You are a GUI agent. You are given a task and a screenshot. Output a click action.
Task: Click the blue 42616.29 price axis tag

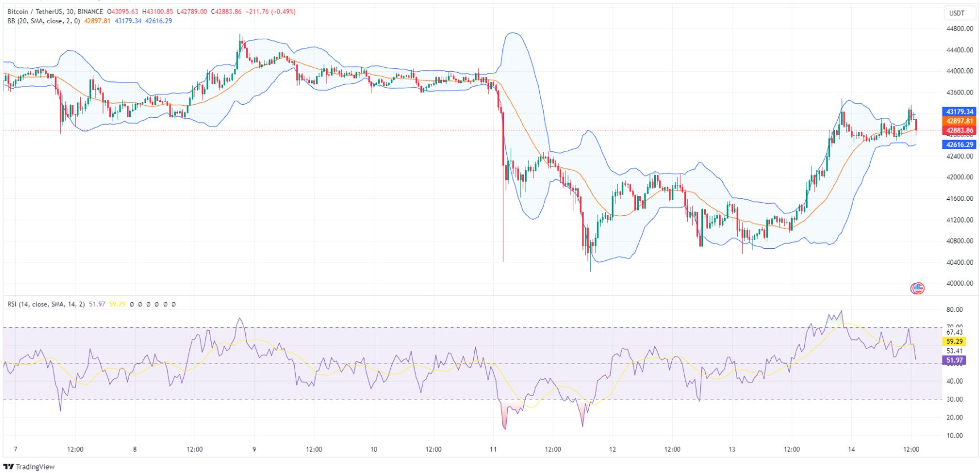(960, 145)
